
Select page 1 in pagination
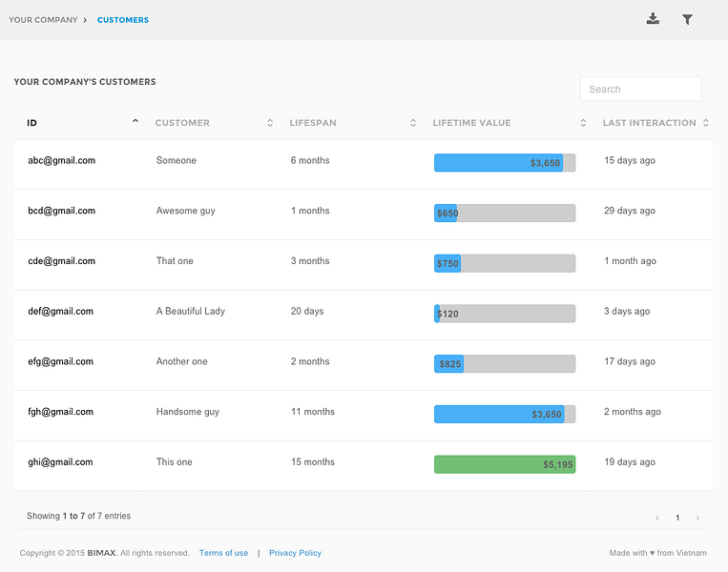[677, 518]
